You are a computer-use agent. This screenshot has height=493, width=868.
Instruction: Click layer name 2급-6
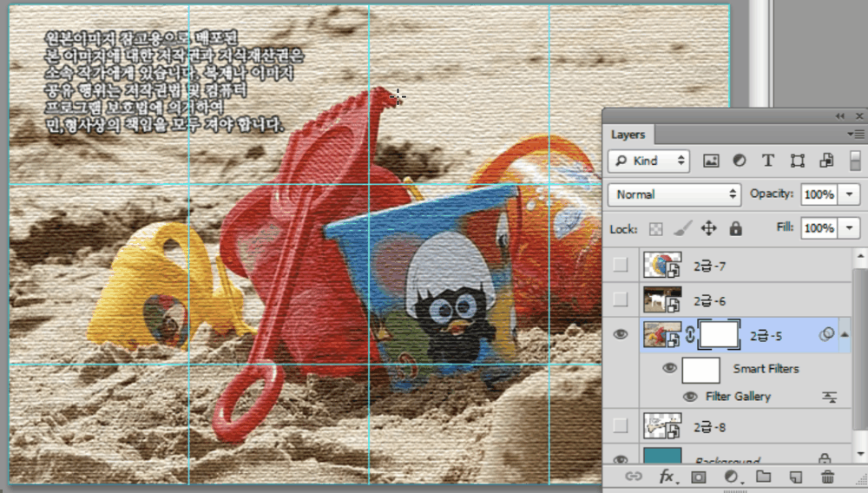pos(709,301)
